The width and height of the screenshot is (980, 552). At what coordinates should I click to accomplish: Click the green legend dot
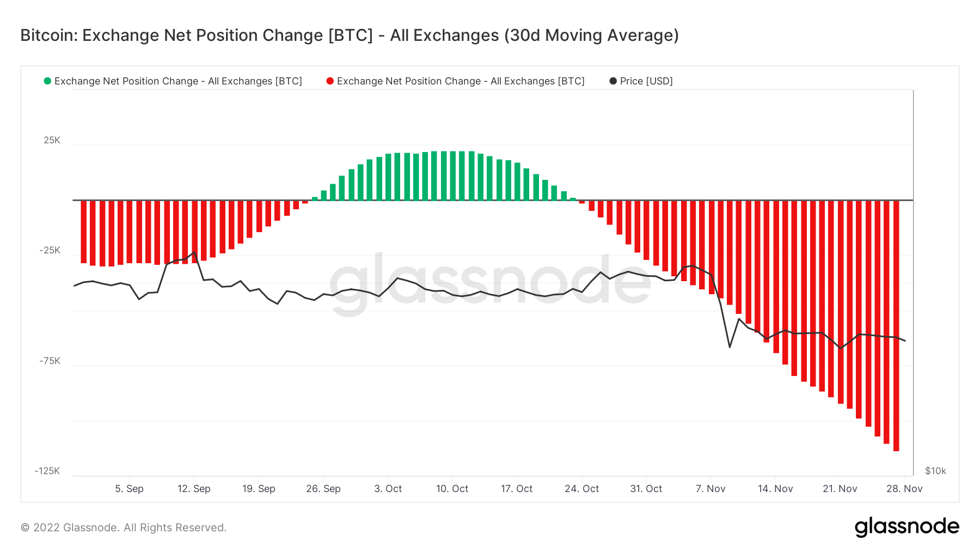47,81
